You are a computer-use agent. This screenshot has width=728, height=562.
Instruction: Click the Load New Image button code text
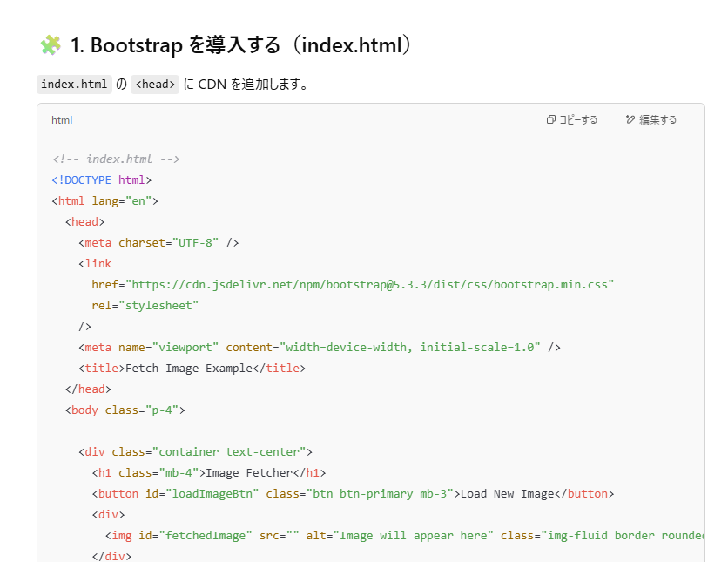pos(507,494)
